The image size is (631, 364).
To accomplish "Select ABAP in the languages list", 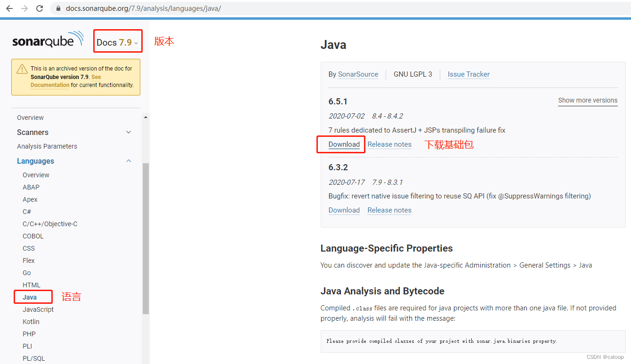I will pos(31,187).
